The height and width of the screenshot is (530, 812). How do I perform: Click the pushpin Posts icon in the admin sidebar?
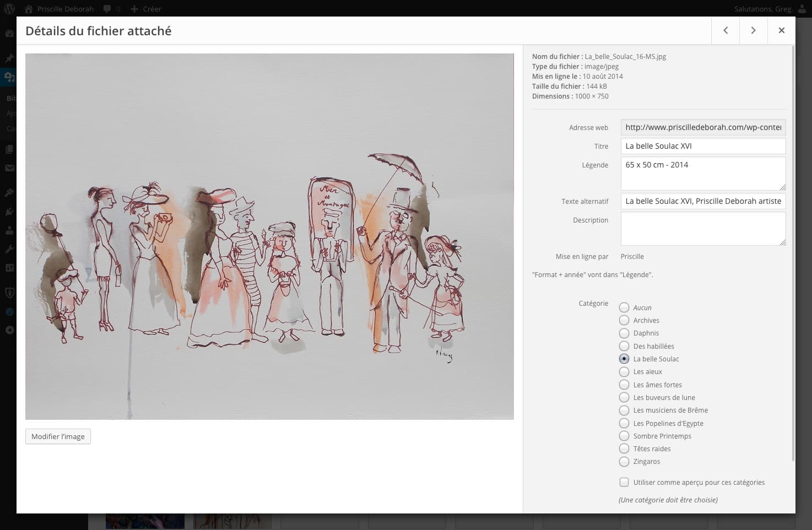[9, 58]
